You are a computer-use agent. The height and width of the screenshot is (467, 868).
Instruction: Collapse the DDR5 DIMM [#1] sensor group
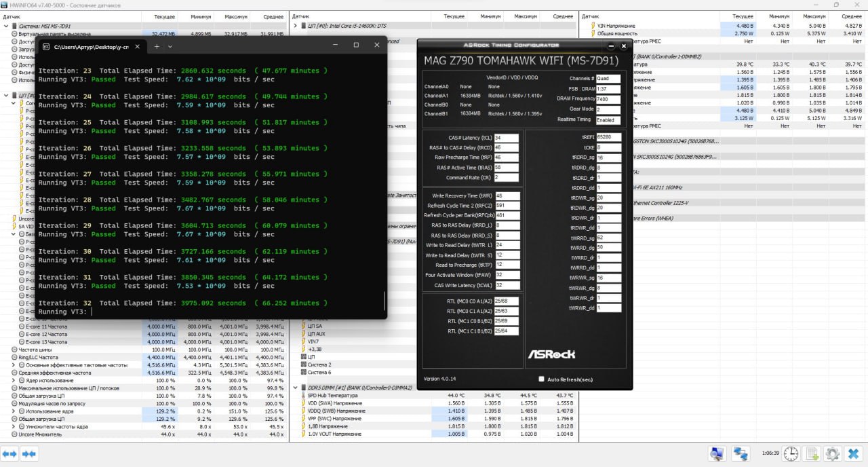pos(296,388)
